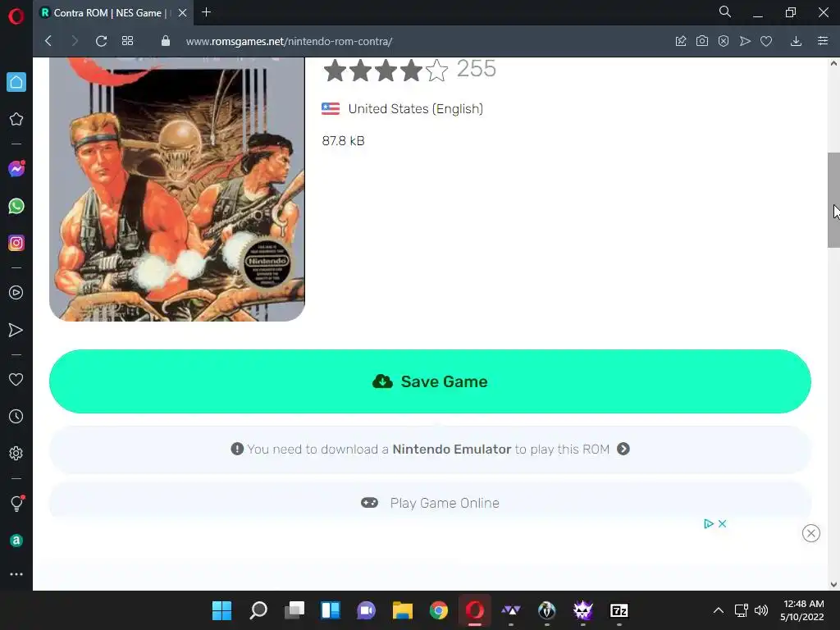840x630 pixels.
Task: Open Windows taskbar search
Action: click(x=258, y=610)
